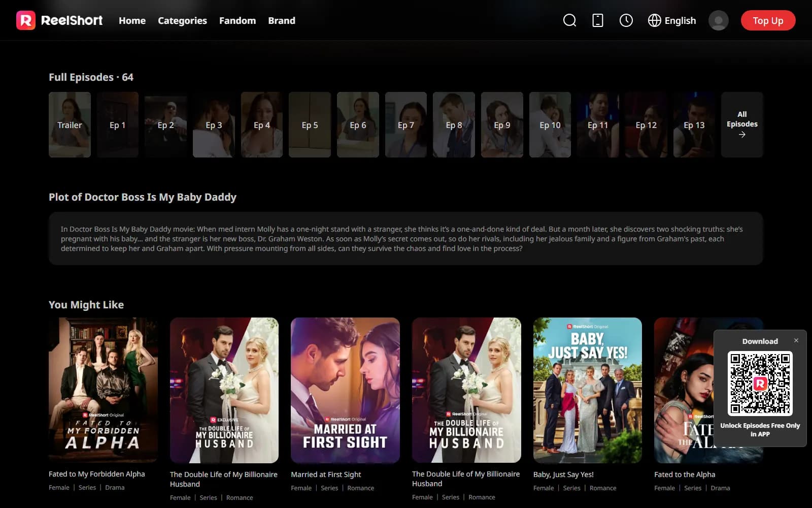
Task: Open the Fandom menu
Action: (238, 20)
